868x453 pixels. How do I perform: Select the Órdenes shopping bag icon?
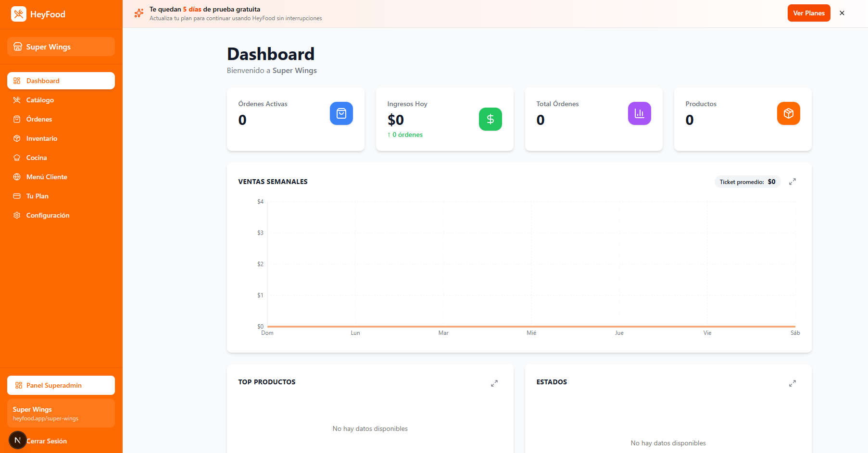[17, 119]
